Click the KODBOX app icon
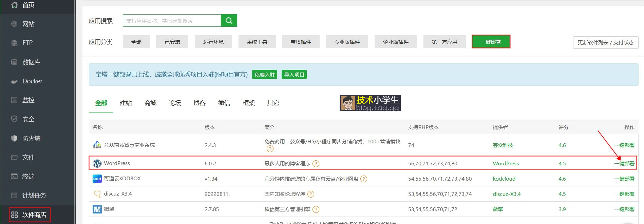The image size is (644, 224). (97, 179)
